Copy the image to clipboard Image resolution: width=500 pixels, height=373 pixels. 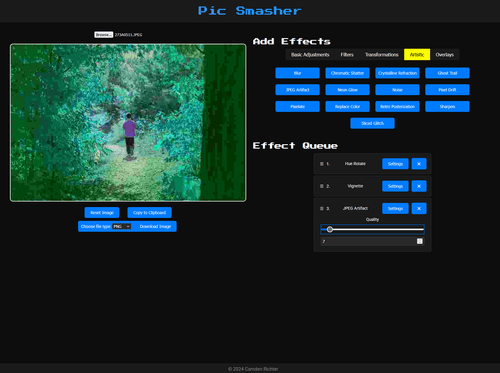149,213
